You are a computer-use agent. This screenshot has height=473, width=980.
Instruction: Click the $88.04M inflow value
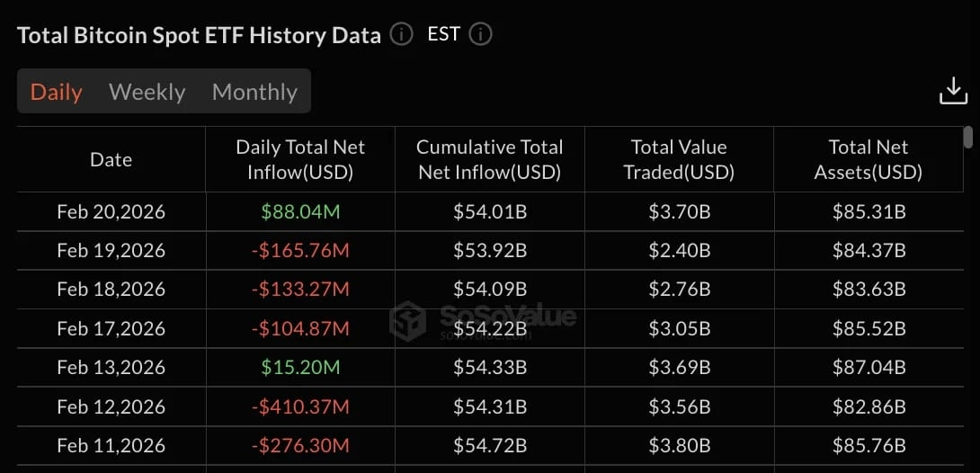pos(300,212)
